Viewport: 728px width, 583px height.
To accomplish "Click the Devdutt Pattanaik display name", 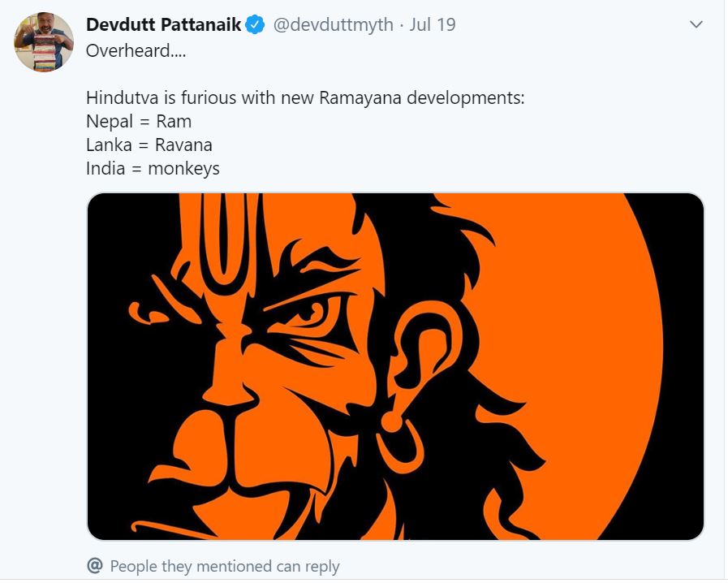I will click(x=163, y=24).
